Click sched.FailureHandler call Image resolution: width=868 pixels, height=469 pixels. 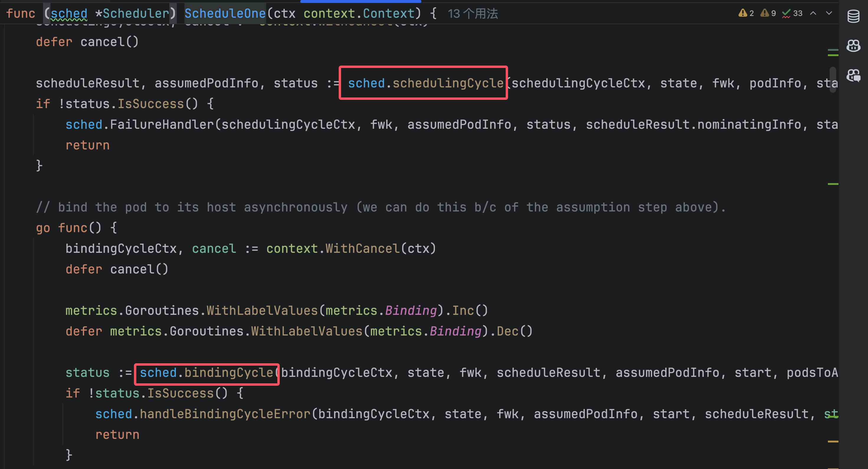[x=140, y=125]
